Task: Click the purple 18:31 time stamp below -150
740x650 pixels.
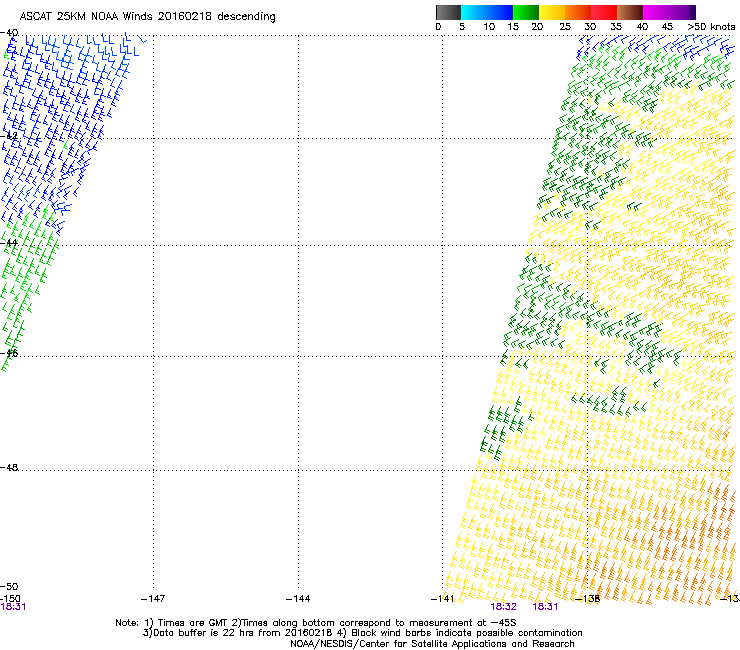Action: (13, 607)
